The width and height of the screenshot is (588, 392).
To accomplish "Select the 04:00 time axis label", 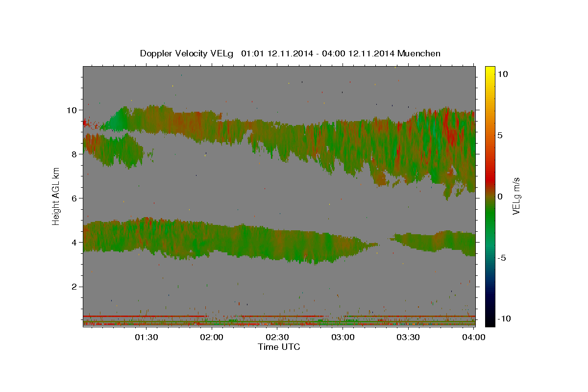I will tap(474, 337).
